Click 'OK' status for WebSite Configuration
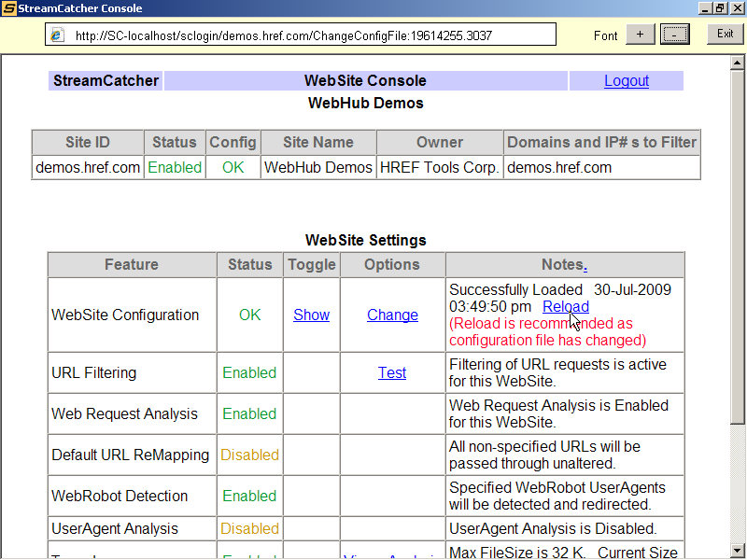The width and height of the screenshot is (747, 560). (249, 315)
